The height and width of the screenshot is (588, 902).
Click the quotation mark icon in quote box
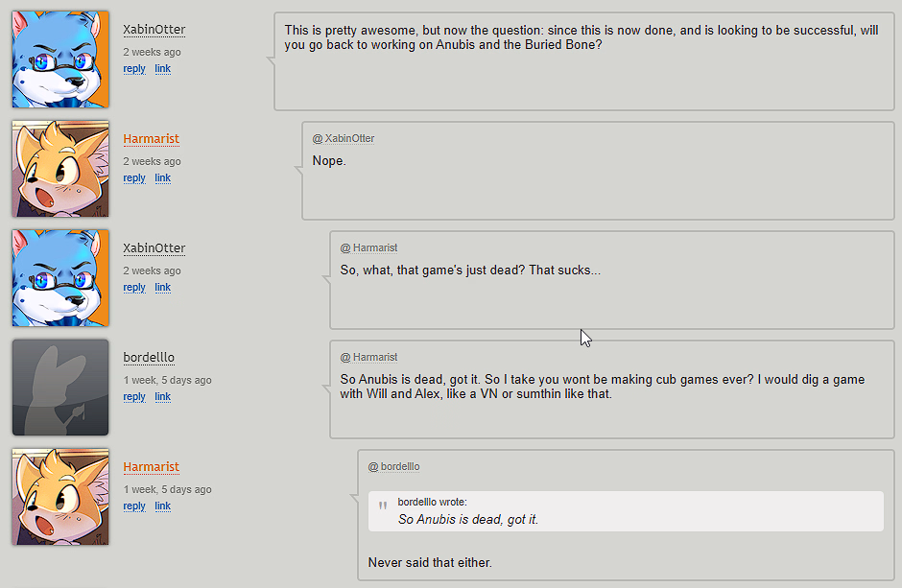[x=383, y=506]
